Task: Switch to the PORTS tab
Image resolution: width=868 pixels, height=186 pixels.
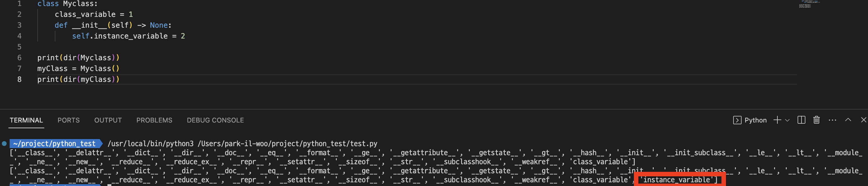Action: (68, 120)
